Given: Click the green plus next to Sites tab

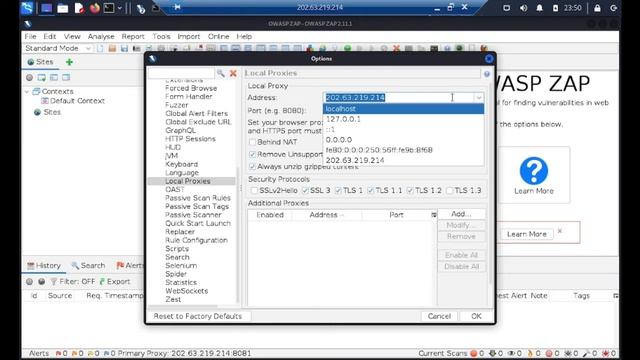Looking at the screenshot, I should point(69,62).
